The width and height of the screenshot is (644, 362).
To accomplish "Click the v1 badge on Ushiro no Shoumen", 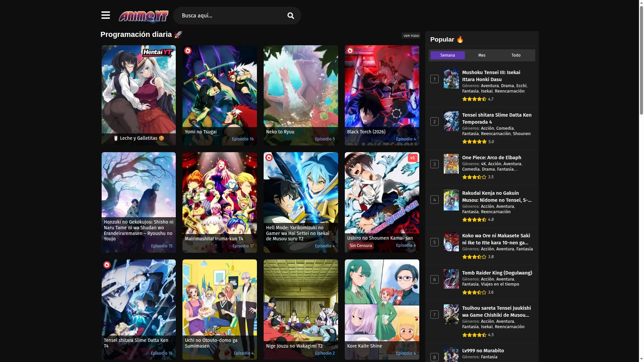I will [413, 158].
